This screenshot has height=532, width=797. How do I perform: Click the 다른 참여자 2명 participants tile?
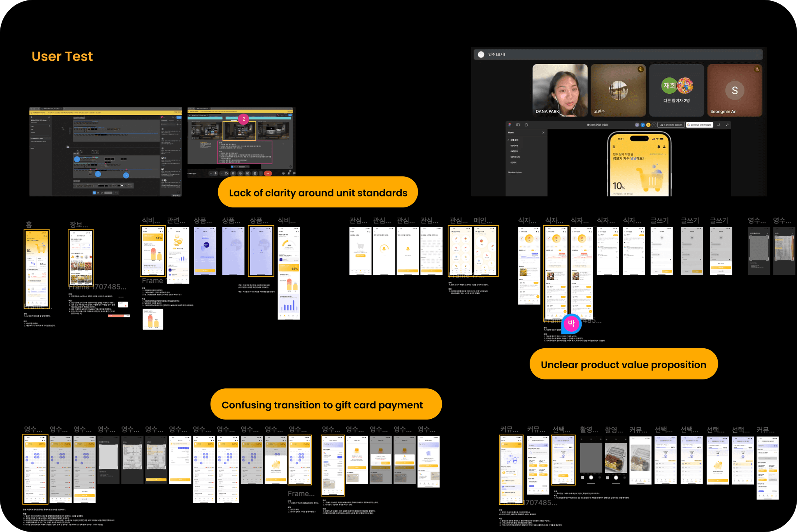(x=676, y=90)
